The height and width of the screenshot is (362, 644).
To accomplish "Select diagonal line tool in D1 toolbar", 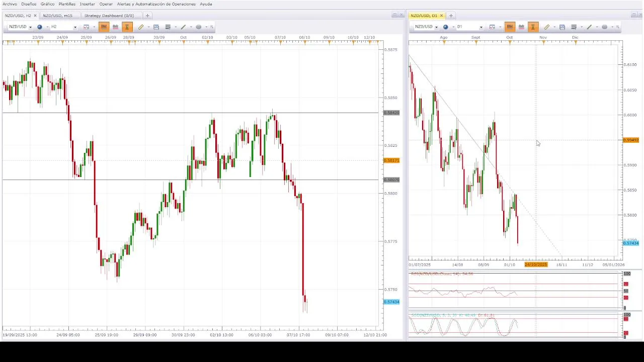I will (589, 27).
